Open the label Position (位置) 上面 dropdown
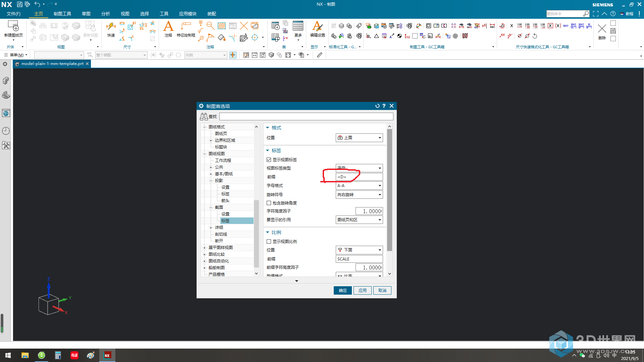Screen dimensions: 644x362 point(359,138)
